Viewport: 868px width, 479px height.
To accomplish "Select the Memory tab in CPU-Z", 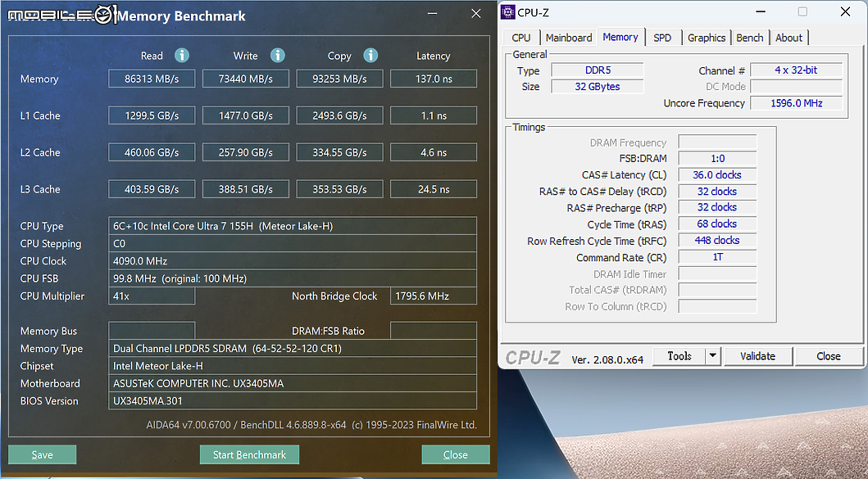I will coord(620,37).
